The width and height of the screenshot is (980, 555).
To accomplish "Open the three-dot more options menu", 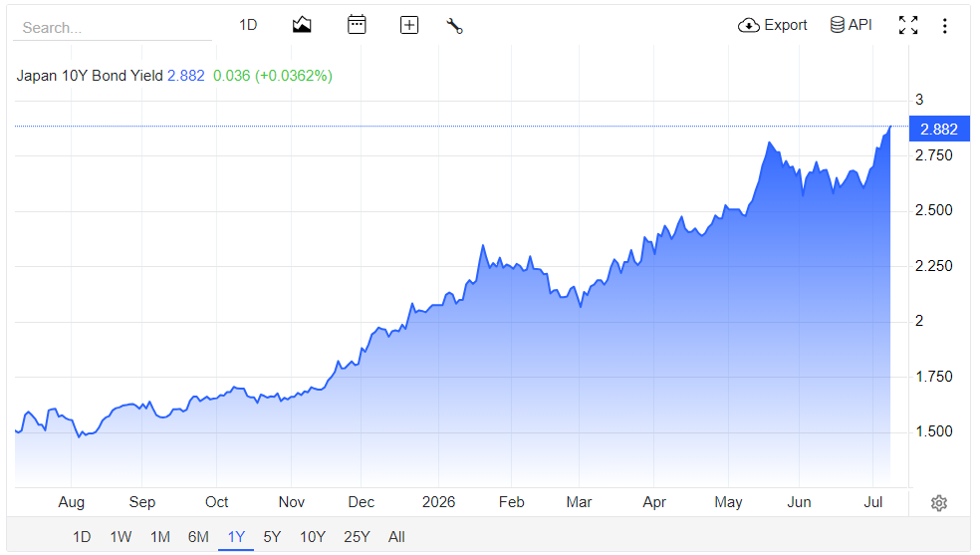I will click(944, 26).
